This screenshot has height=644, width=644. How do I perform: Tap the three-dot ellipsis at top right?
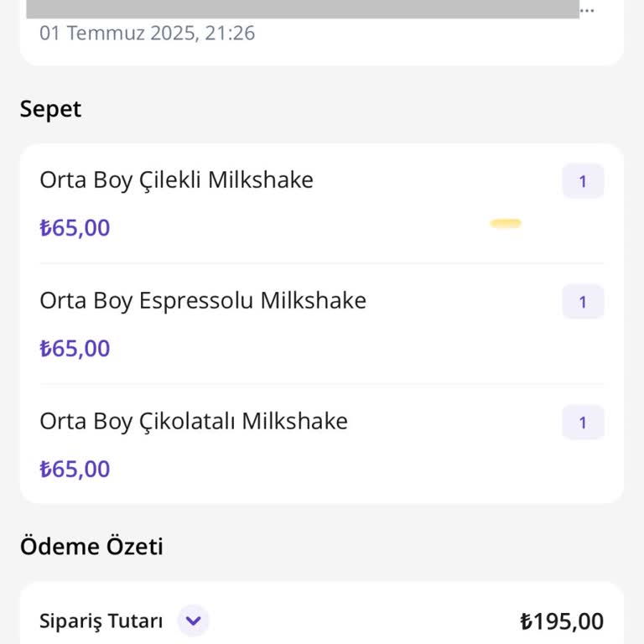pyautogui.click(x=587, y=11)
